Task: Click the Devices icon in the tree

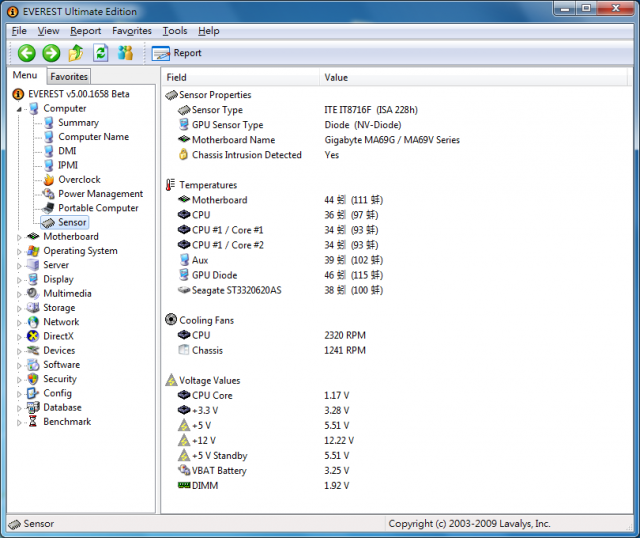Action: click(33, 350)
